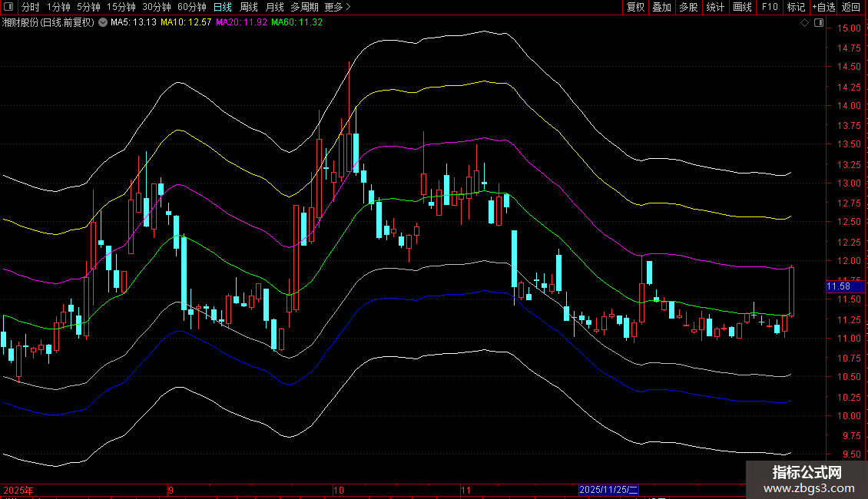
Task: Select the 5分钟 period tab
Action: point(88,7)
